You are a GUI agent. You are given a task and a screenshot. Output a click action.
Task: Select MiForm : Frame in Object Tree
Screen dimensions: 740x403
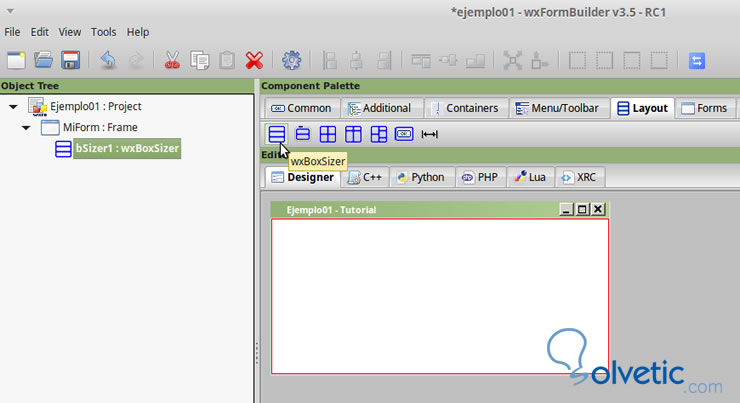tap(100, 127)
